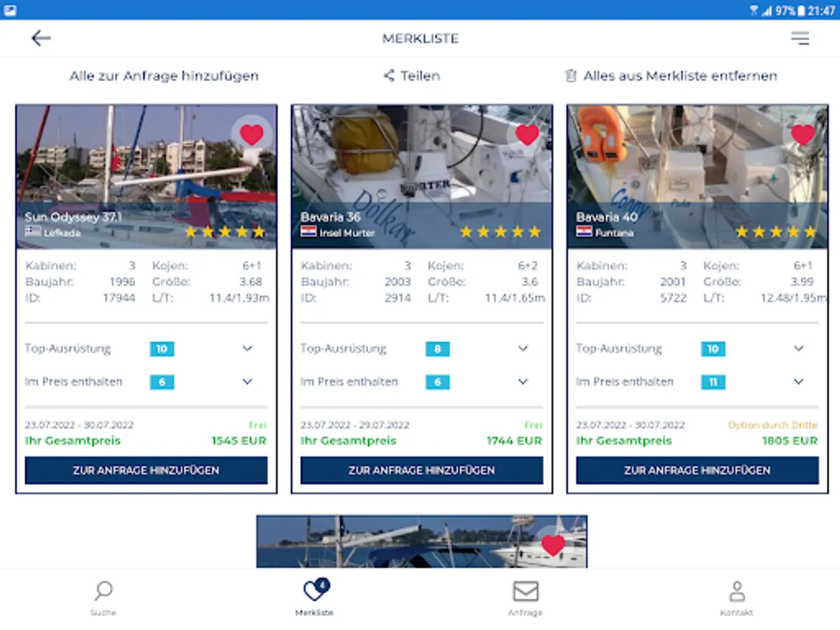840x630 pixels.
Task: Unfavorite Sun Odyssey 37.1 via heart icon
Action: [251, 134]
